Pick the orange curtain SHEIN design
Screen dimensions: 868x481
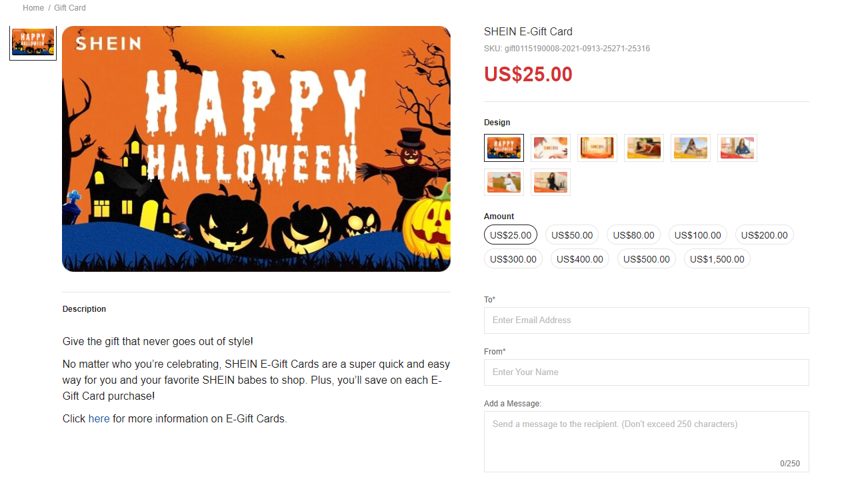point(597,148)
